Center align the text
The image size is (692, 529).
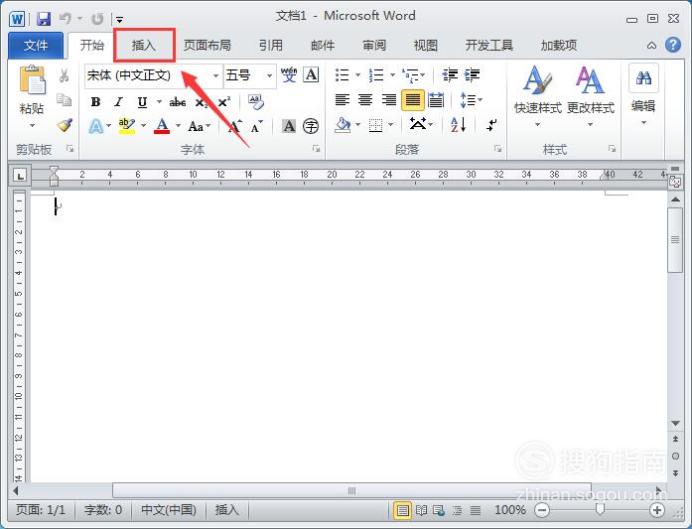pyautogui.click(x=365, y=100)
